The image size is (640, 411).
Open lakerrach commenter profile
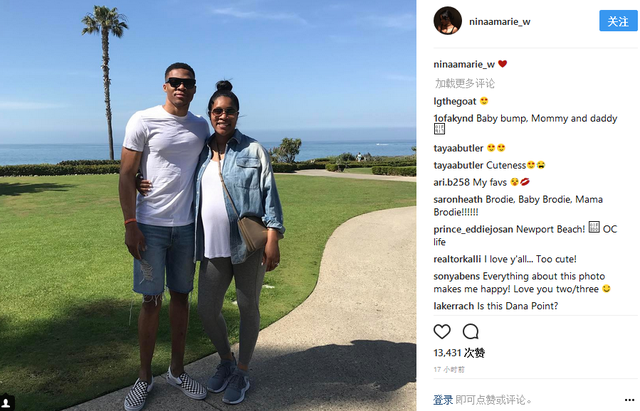pos(454,306)
